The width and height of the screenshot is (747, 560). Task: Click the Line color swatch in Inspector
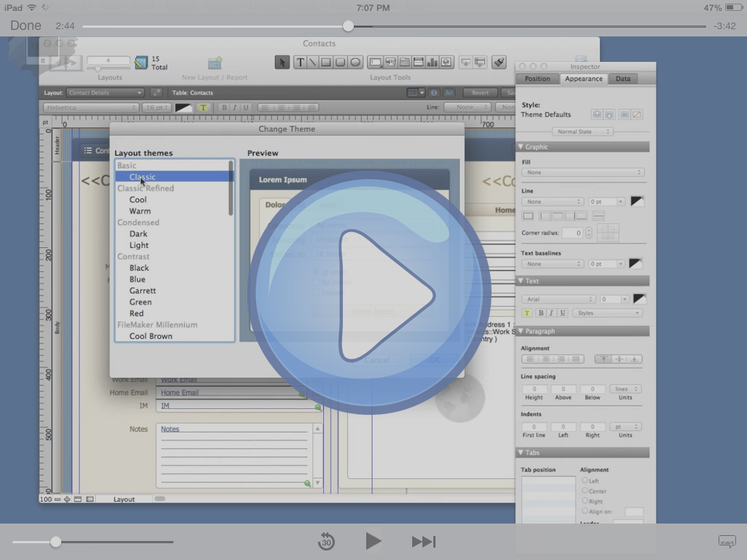[x=638, y=201]
